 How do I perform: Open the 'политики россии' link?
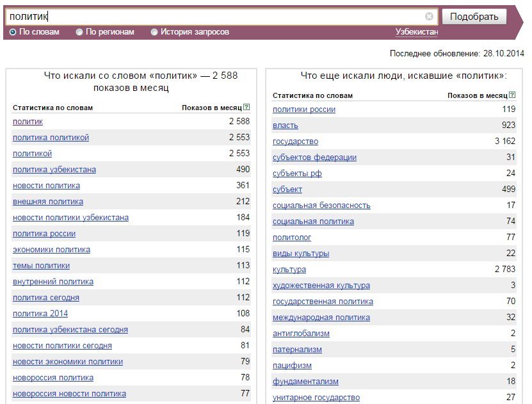(x=304, y=109)
